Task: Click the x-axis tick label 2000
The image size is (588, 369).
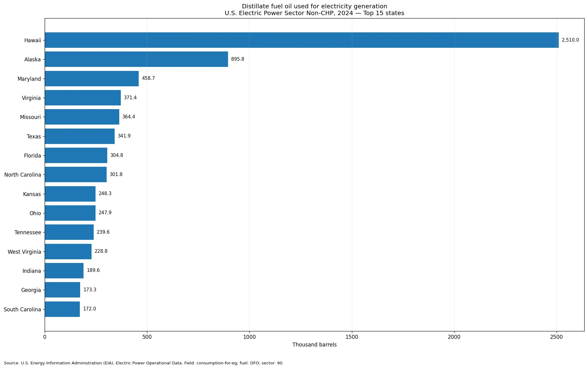Action: [454, 337]
